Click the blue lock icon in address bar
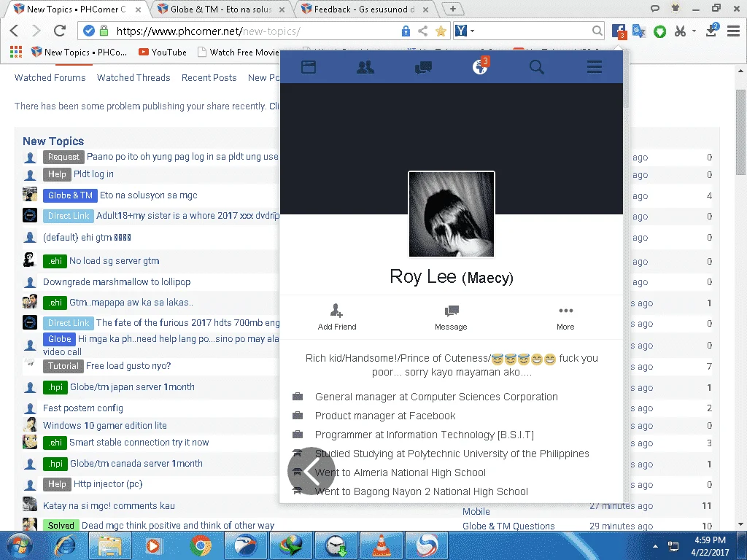 pyautogui.click(x=406, y=31)
